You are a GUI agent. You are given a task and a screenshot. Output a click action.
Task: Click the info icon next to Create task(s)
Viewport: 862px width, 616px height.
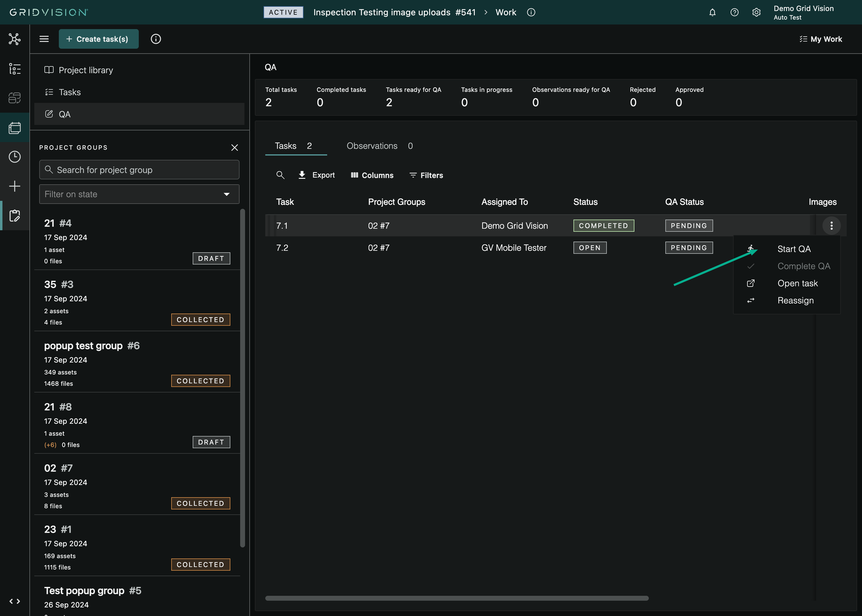click(x=156, y=39)
